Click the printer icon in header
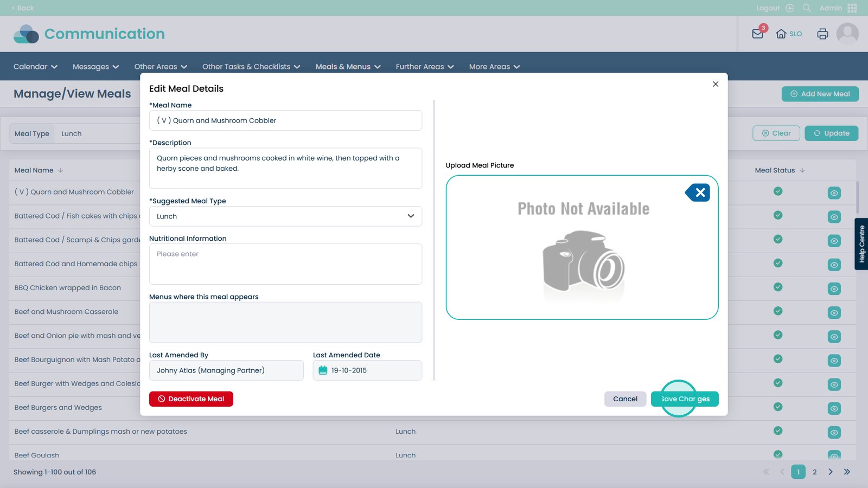Screen dimensions: 868x488 click(x=822, y=34)
